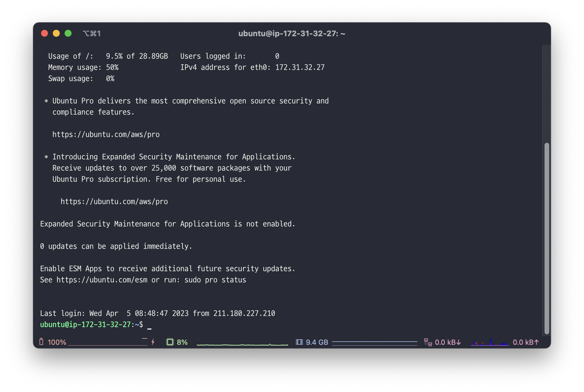Click the network interface icon
584x392 pixels.
428,342
